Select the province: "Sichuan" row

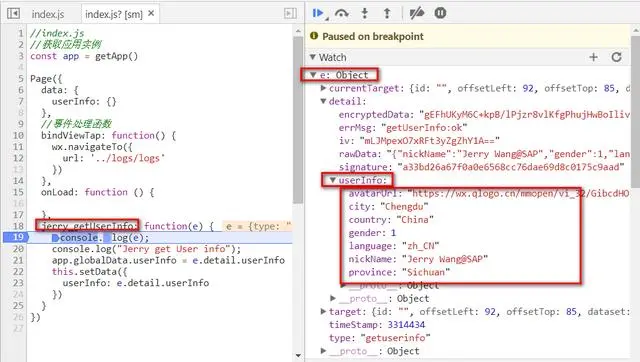click(x=399, y=272)
